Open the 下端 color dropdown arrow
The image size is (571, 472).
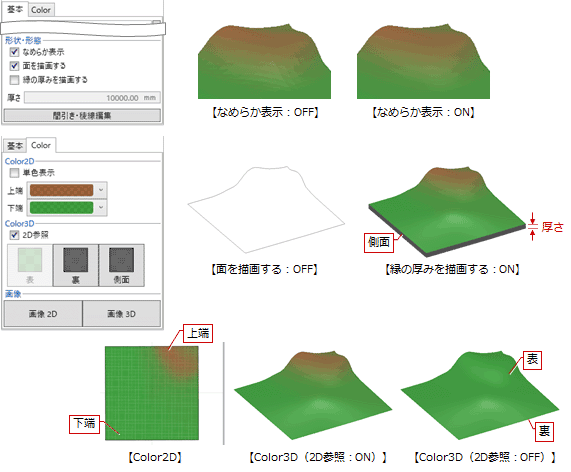101,208
